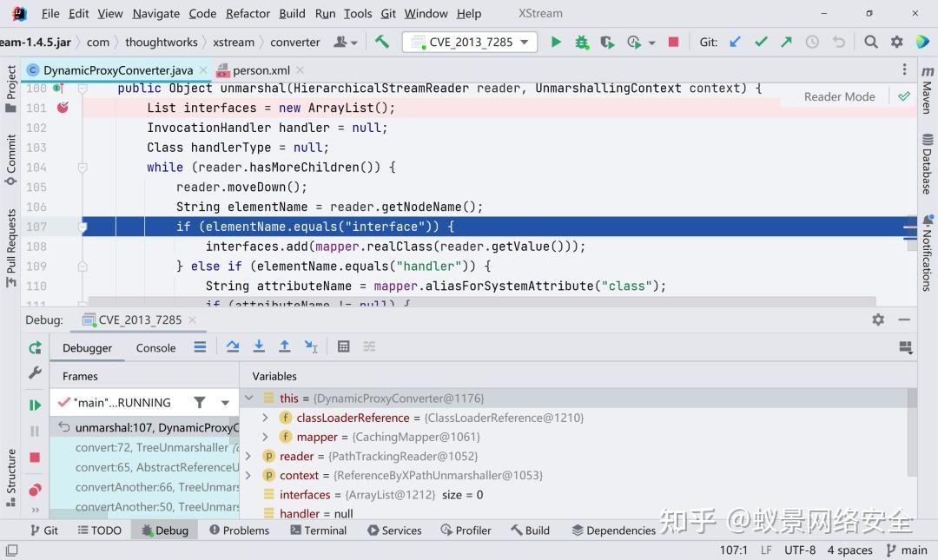This screenshot has height=560, width=938.
Task: Click the Git commit checkmark icon
Action: pyautogui.click(x=760, y=41)
